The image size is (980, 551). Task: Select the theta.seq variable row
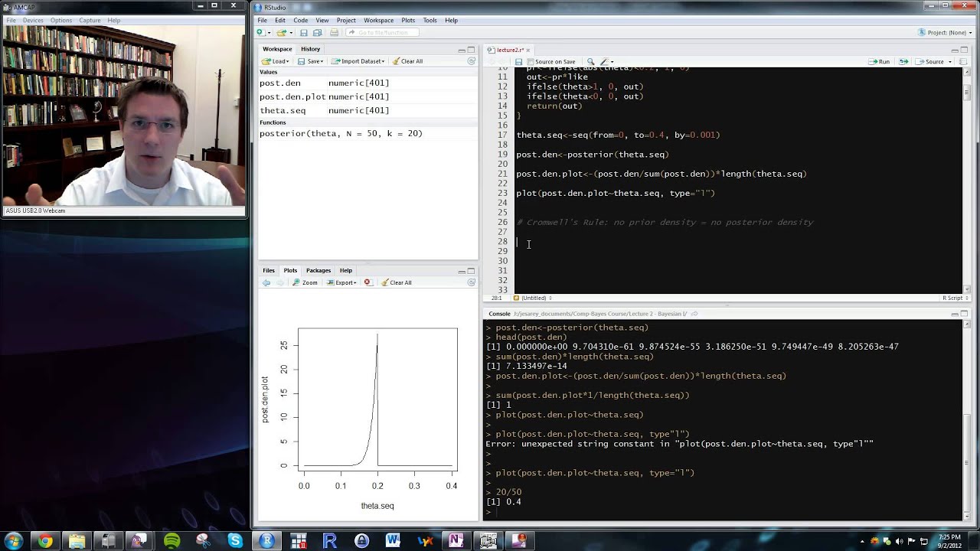[367, 110]
